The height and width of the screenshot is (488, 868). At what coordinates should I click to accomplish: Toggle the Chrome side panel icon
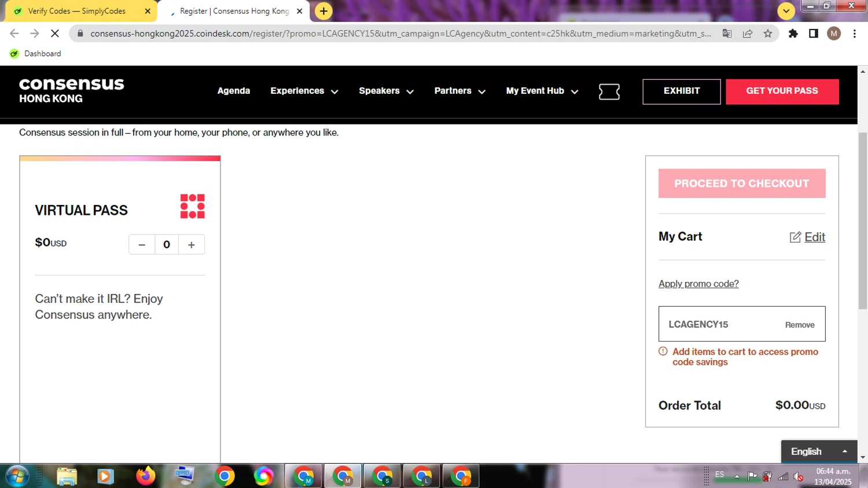point(813,34)
